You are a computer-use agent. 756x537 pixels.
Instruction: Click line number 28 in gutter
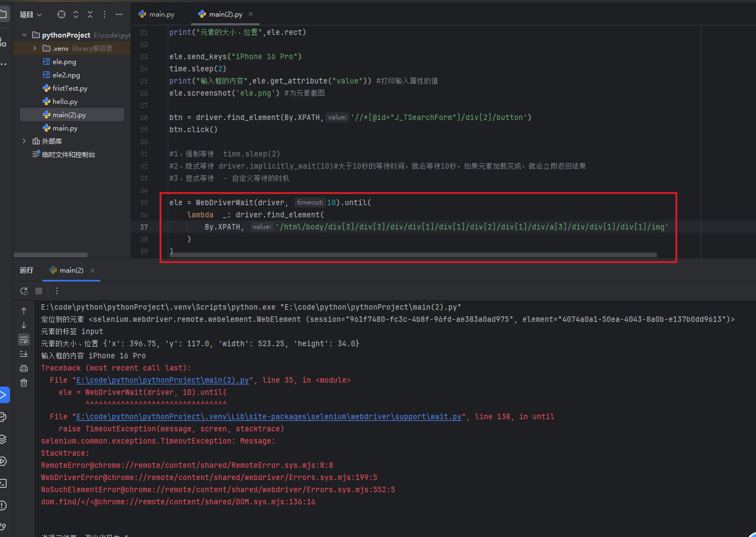click(x=144, y=117)
